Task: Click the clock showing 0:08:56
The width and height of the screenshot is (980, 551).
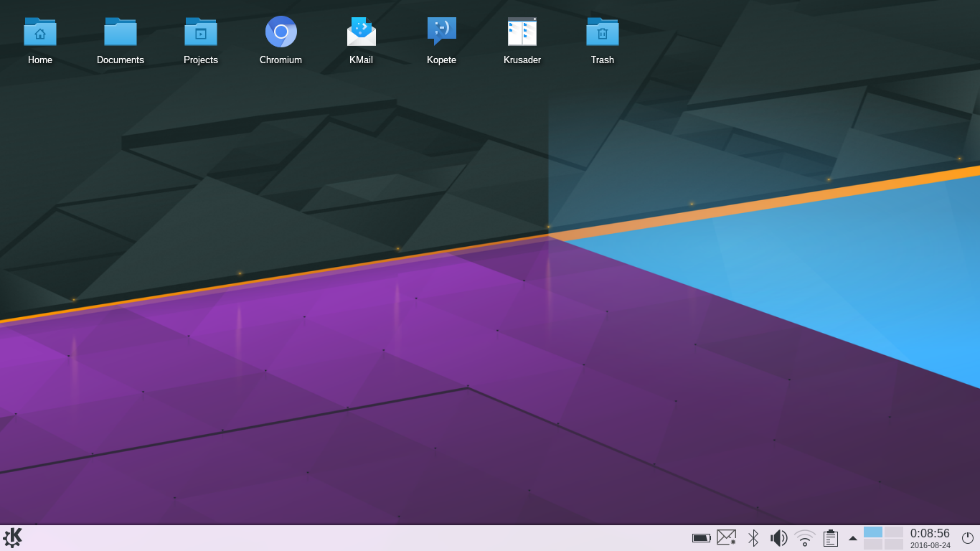Action: [x=930, y=534]
